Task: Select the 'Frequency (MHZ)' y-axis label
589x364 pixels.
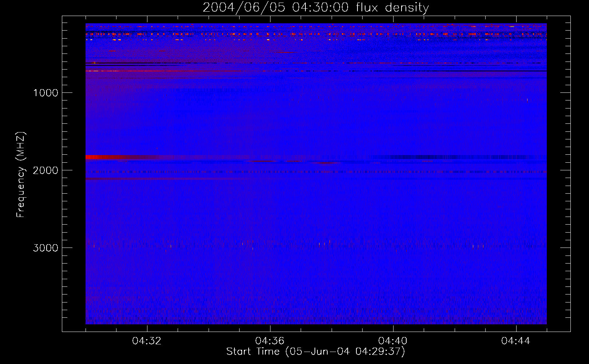Action: [x=21, y=175]
